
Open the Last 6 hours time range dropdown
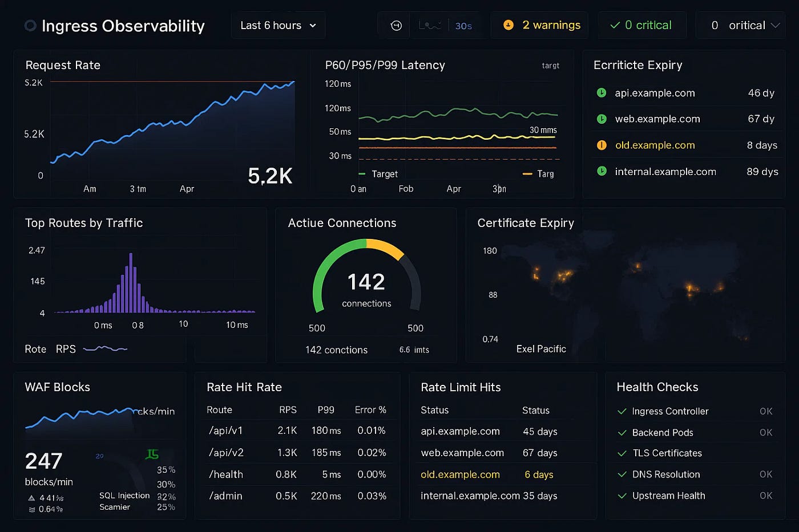point(278,25)
